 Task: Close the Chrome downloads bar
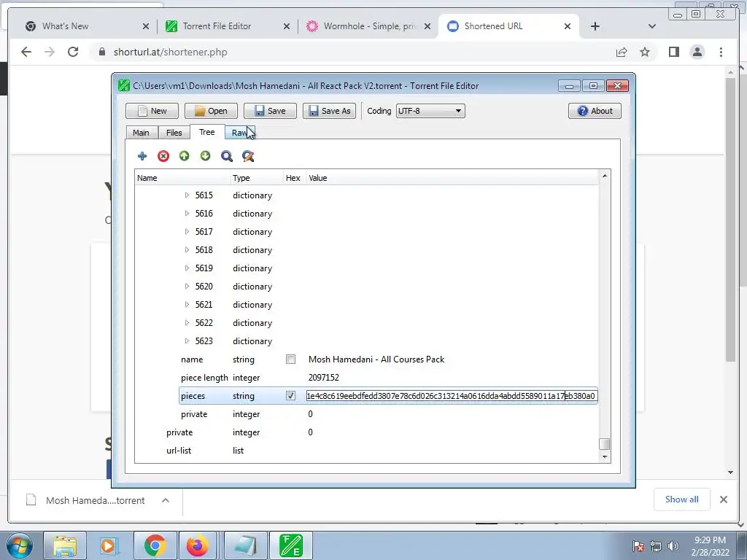(x=723, y=499)
